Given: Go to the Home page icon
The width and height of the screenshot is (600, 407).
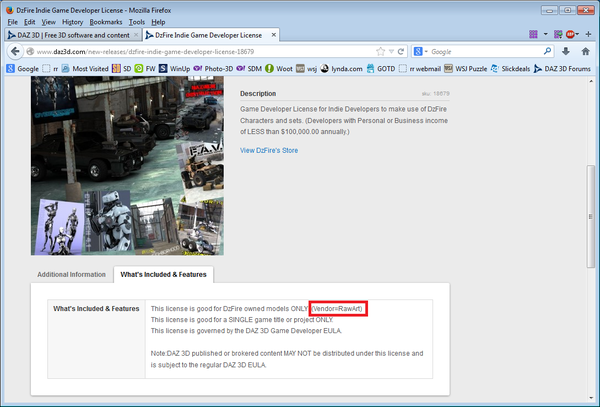Looking at the screenshot, I should point(585,51).
